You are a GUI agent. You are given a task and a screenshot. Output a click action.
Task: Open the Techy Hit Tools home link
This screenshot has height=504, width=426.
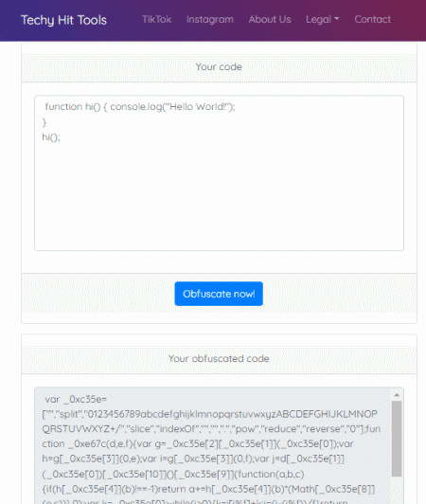pos(63,20)
